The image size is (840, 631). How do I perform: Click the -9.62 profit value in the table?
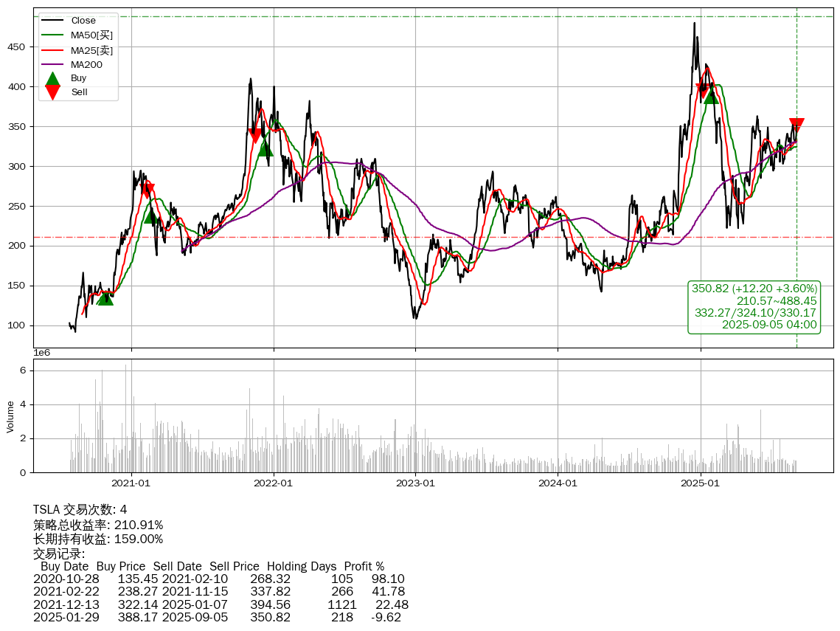pos(386,617)
